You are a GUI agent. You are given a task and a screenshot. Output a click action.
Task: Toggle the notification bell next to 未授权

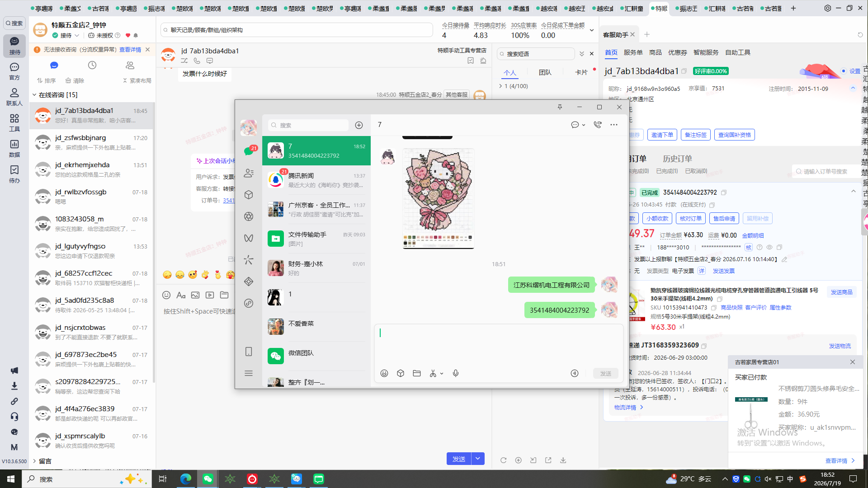(x=136, y=35)
